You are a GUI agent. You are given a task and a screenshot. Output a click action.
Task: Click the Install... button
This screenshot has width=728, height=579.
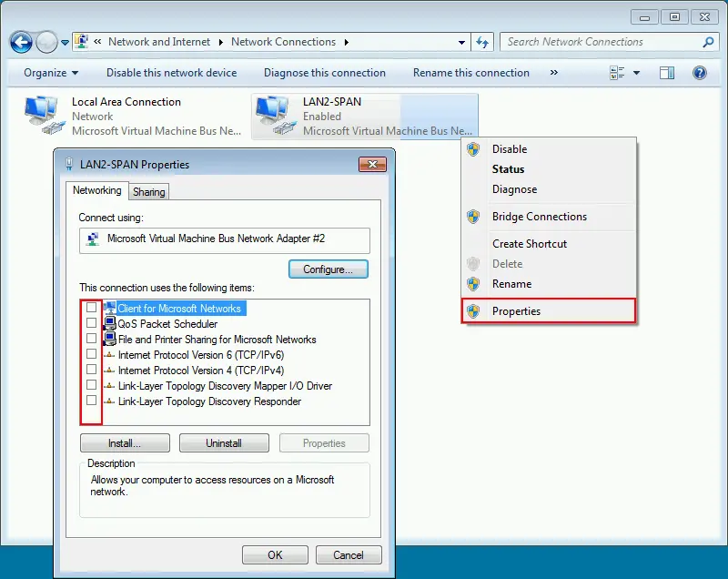[125, 443]
